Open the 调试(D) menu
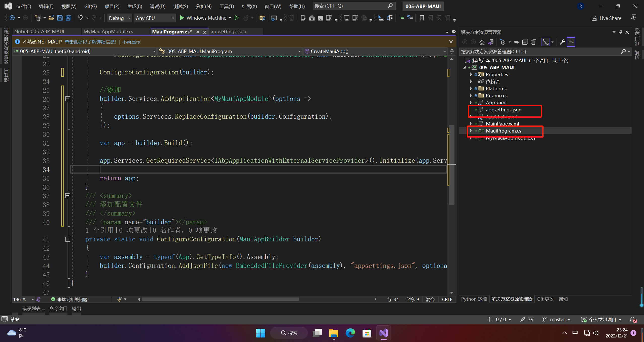644x342 pixels. (x=158, y=6)
